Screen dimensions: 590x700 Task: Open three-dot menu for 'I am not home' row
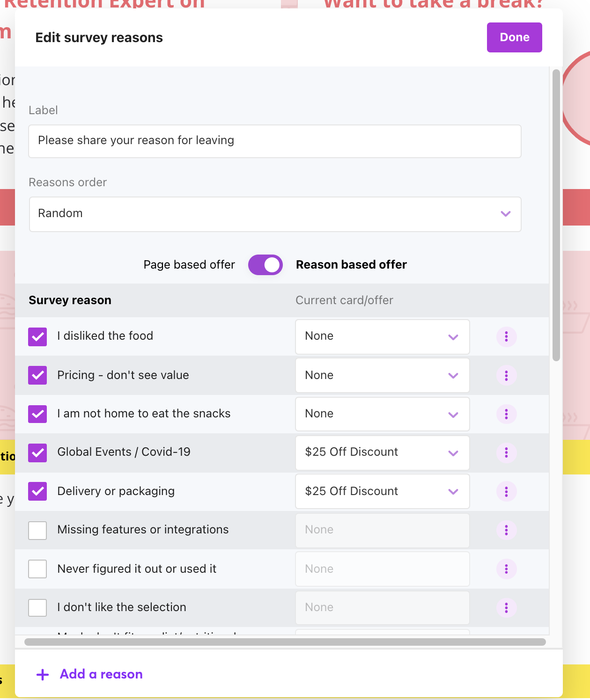coord(506,414)
